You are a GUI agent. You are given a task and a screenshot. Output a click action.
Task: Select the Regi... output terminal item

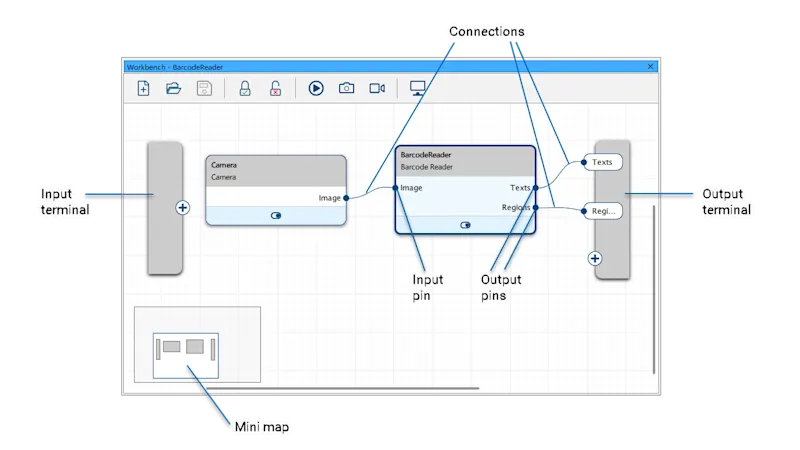coord(603,211)
